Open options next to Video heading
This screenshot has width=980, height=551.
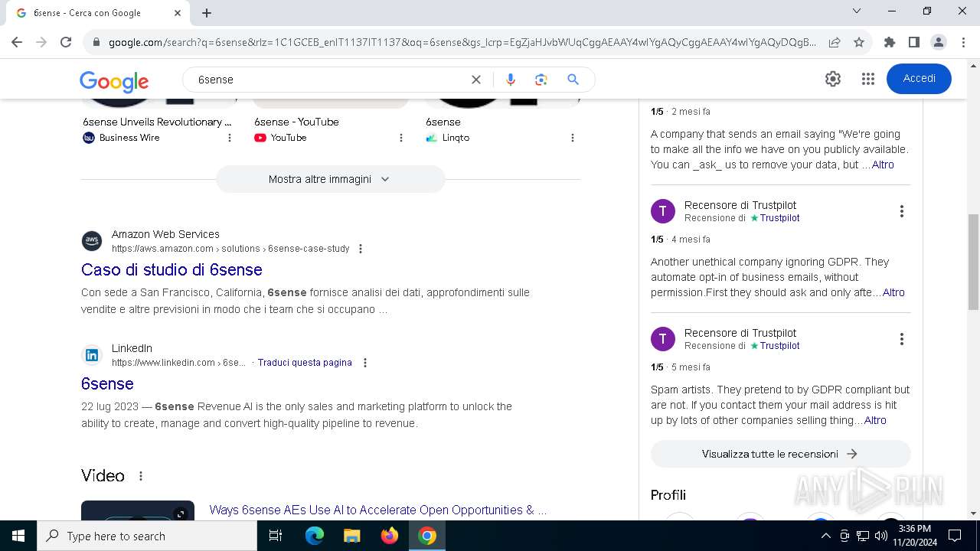(x=141, y=476)
